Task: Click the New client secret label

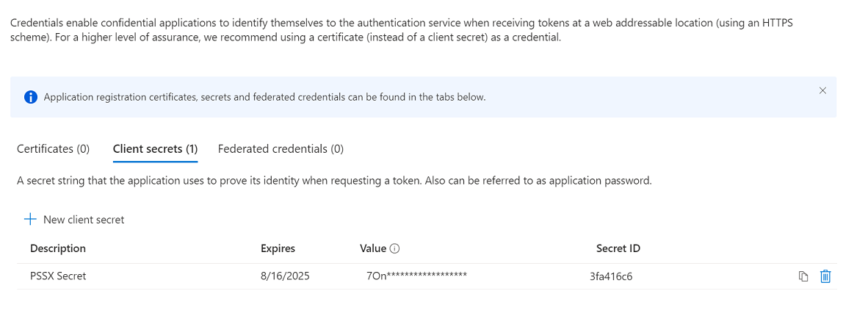Action: (x=84, y=220)
